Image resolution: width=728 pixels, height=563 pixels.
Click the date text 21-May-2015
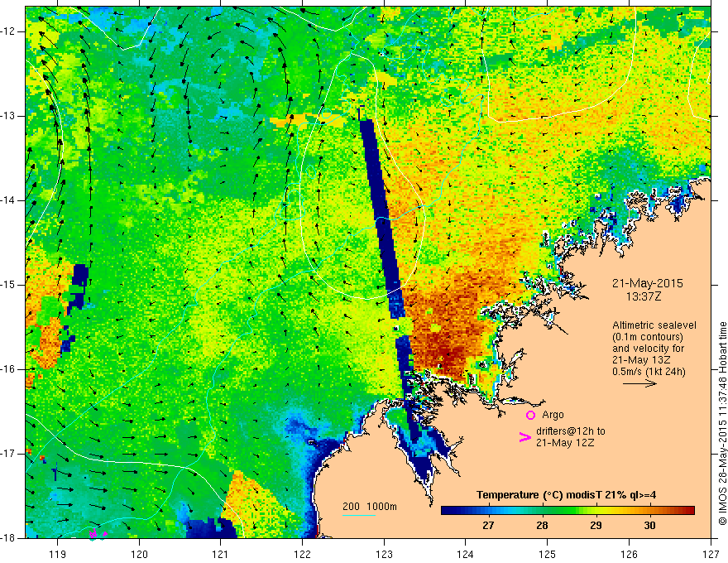pos(648,283)
